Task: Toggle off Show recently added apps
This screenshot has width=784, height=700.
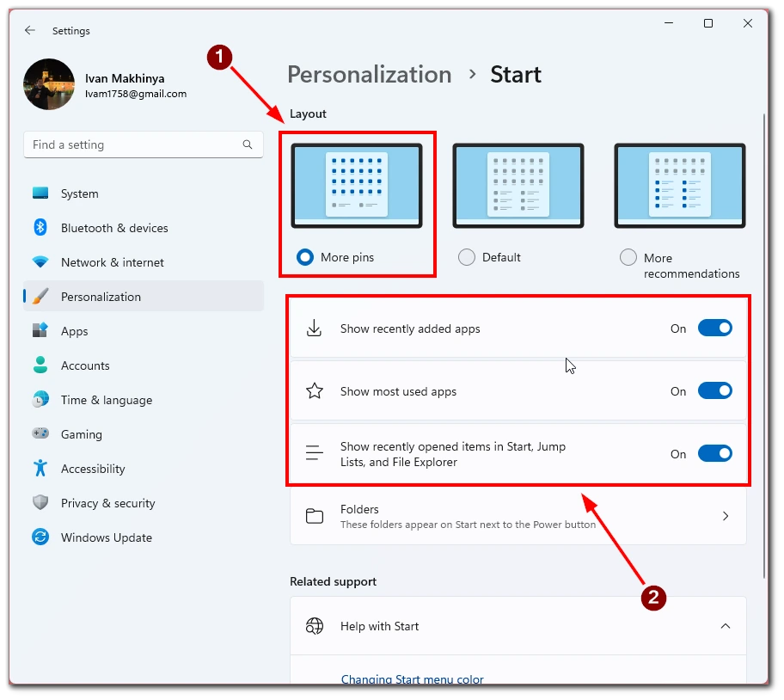Action: pos(715,328)
